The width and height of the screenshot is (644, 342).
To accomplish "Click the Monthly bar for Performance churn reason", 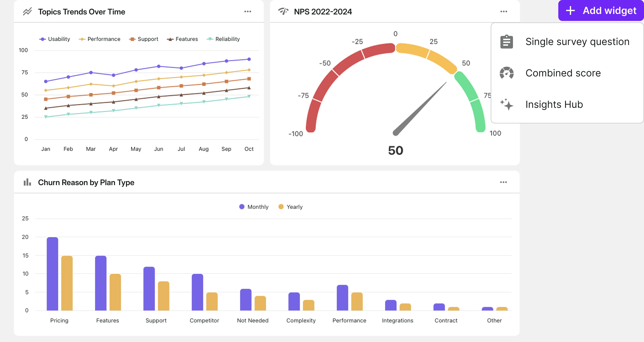I will pos(342,298).
